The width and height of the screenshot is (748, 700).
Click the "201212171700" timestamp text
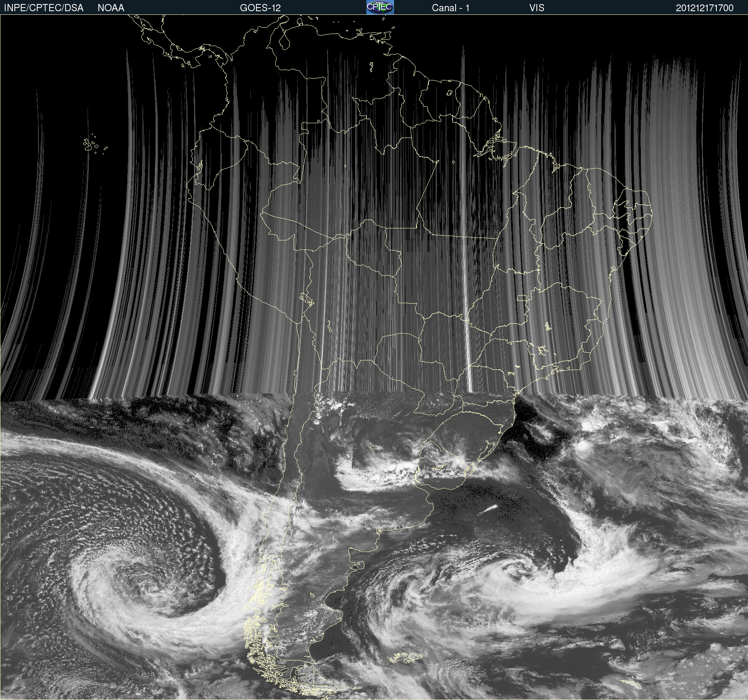click(x=705, y=8)
